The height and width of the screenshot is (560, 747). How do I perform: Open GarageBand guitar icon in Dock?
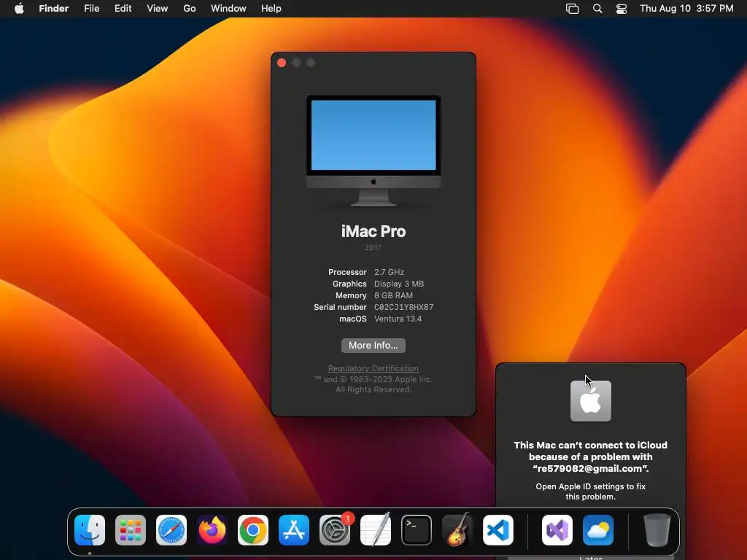point(457,530)
